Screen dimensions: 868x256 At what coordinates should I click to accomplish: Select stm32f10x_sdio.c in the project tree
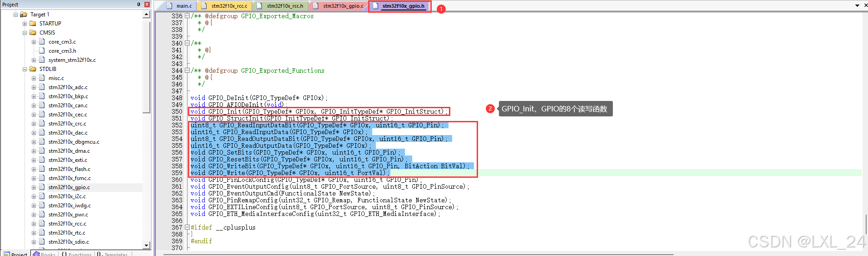click(69, 242)
